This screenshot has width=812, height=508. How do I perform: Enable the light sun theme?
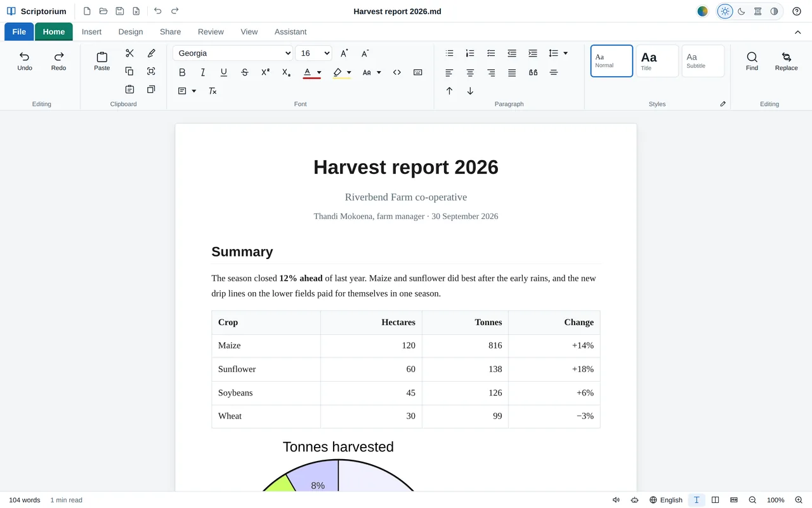(724, 11)
